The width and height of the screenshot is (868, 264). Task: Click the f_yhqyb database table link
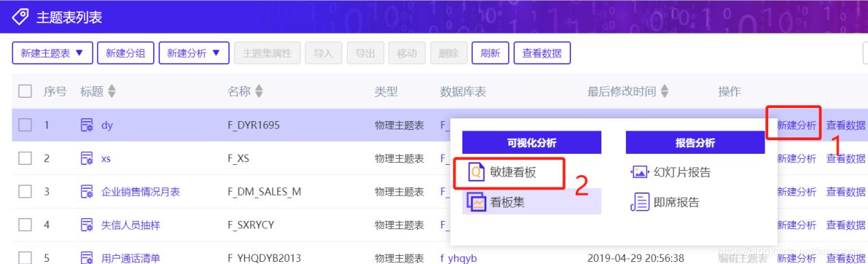pos(458,258)
